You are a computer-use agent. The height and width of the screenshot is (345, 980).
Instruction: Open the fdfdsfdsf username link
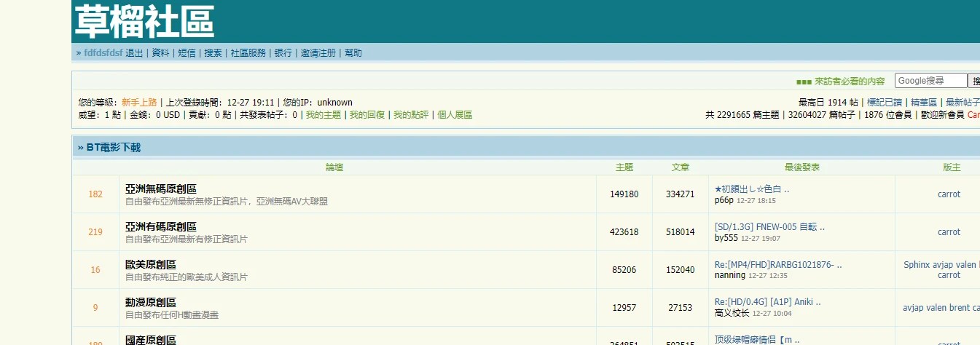click(x=103, y=53)
